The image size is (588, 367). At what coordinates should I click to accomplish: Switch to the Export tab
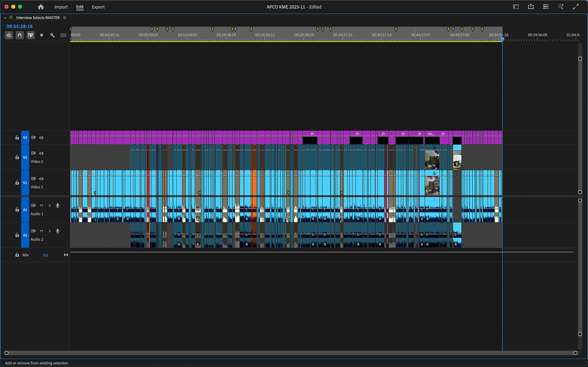[x=98, y=7]
